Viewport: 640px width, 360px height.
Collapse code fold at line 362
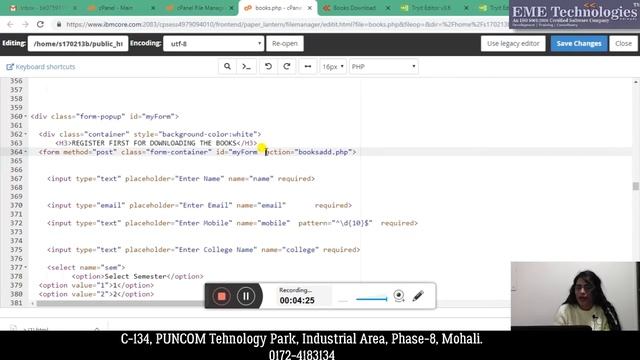point(25,134)
